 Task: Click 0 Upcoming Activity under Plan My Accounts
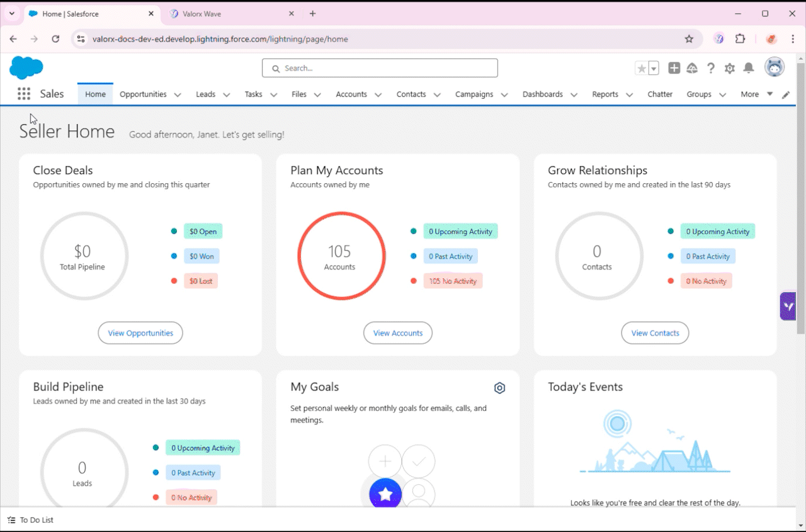point(460,231)
